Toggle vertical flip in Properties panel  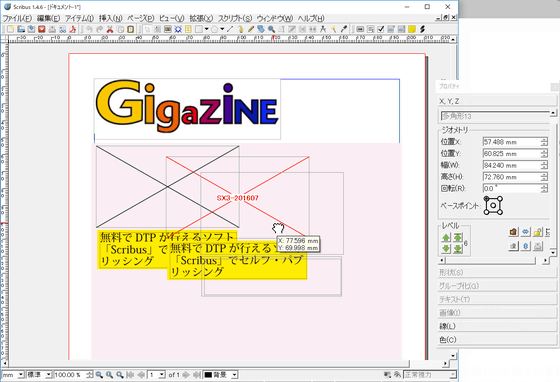(x=525, y=246)
